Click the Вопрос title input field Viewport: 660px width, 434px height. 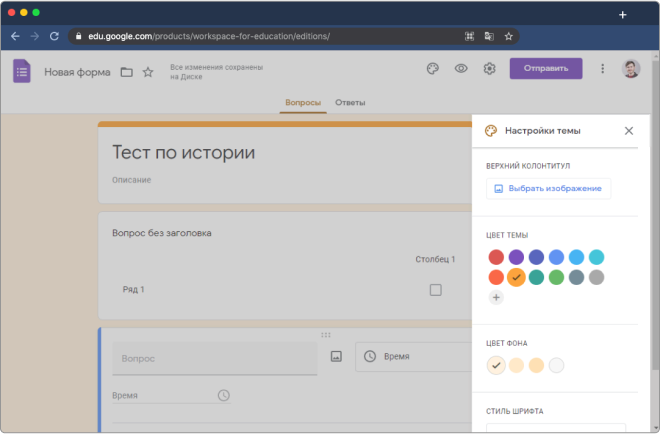coord(215,358)
